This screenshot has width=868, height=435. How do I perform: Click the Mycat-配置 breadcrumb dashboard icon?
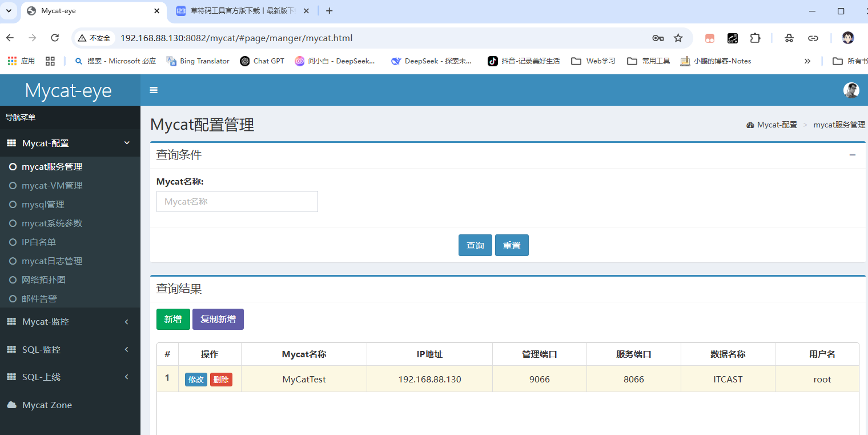click(750, 125)
